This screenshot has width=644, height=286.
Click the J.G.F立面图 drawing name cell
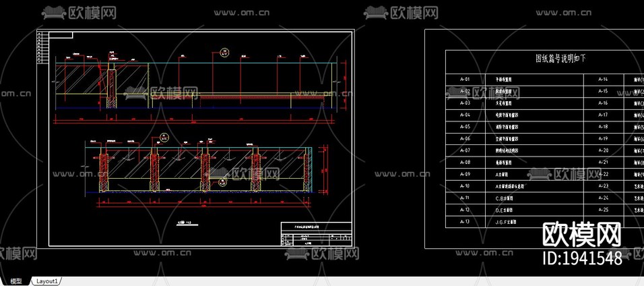[534, 222]
